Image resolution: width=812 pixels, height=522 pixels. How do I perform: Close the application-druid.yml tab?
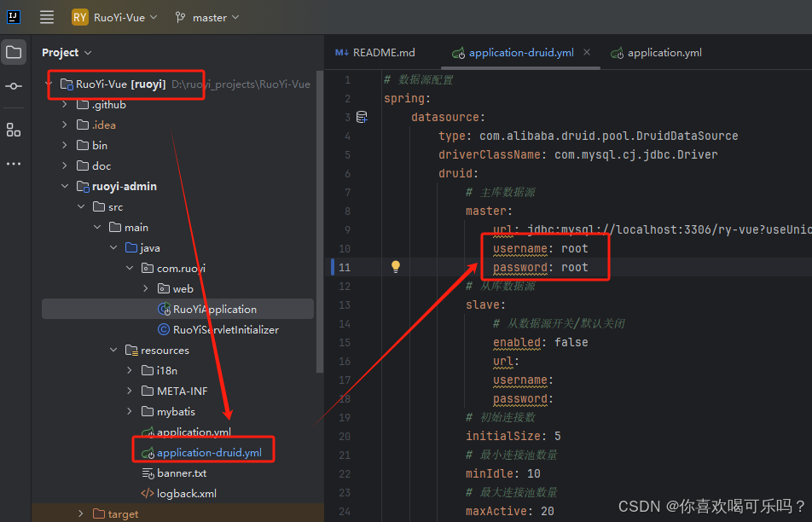[587, 52]
